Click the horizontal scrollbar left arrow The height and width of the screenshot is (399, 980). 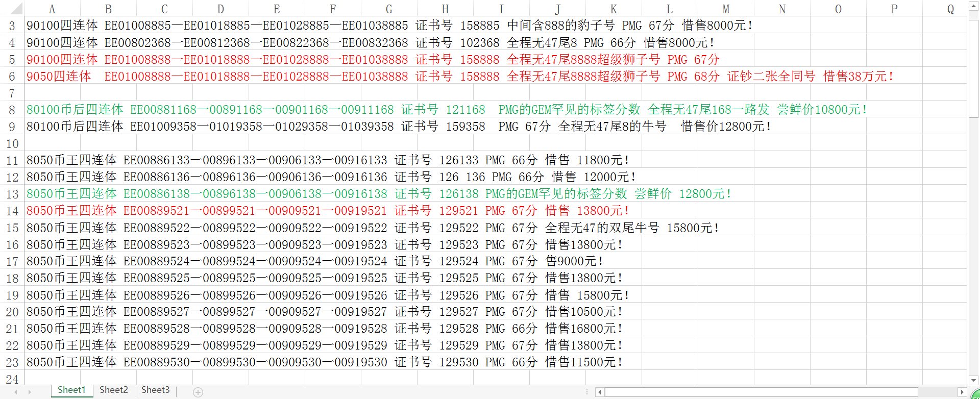pos(600,392)
